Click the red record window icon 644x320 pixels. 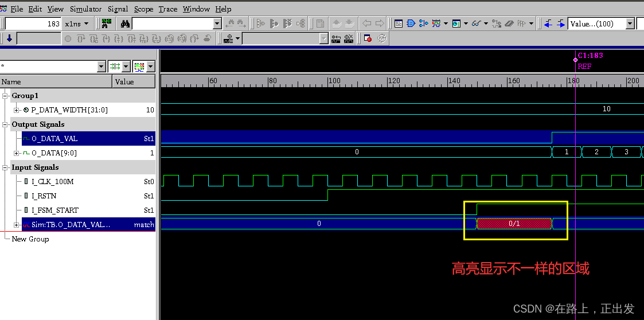(368, 38)
